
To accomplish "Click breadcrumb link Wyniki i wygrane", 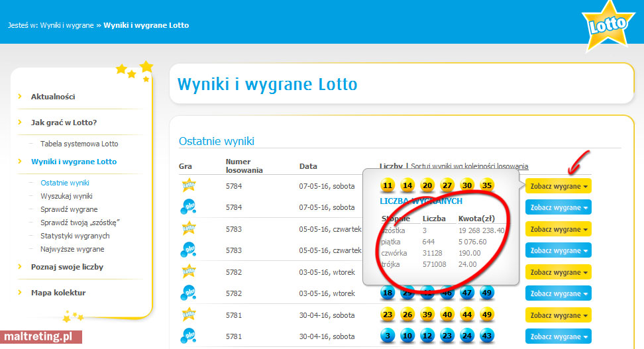I will [67, 25].
